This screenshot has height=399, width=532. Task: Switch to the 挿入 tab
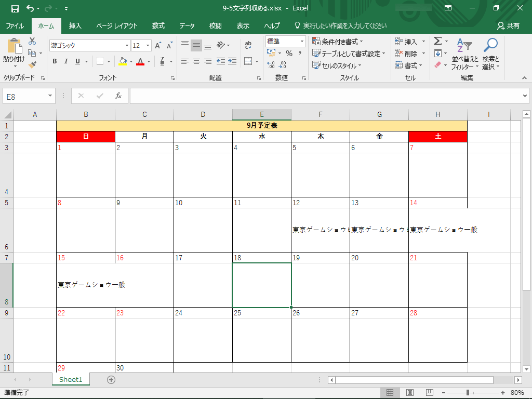75,26
